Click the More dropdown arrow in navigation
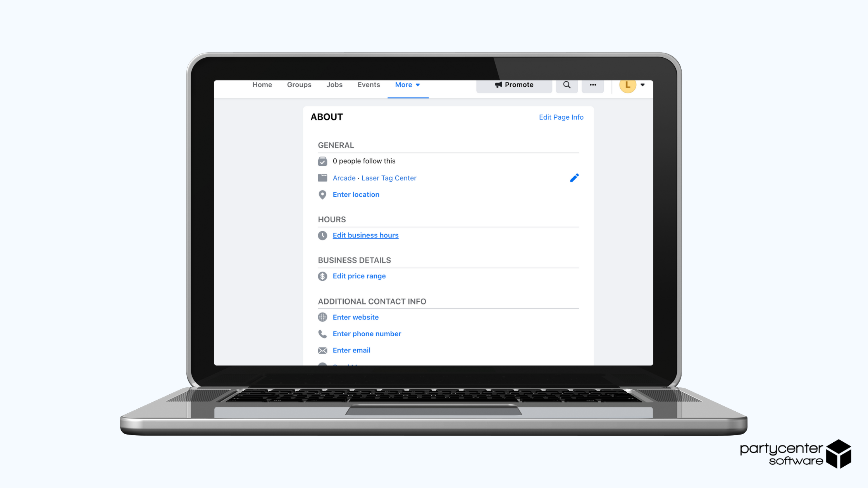 click(417, 84)
